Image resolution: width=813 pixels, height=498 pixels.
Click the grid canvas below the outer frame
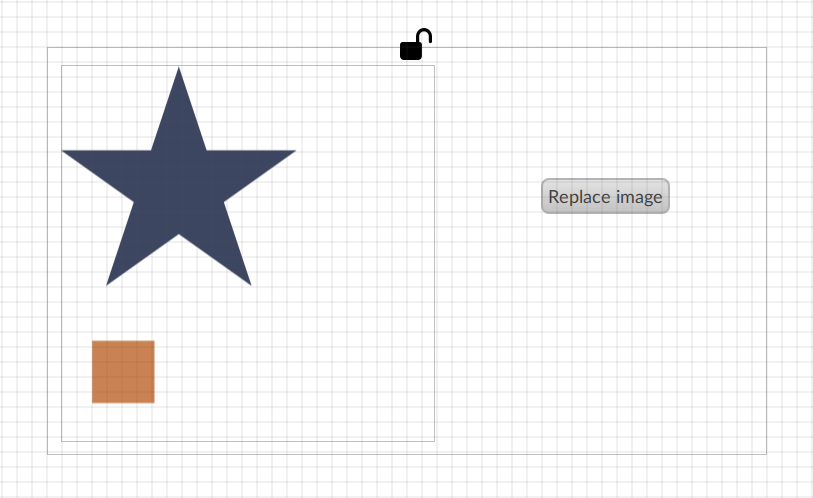pyautogui.click(x=406, y=477)
